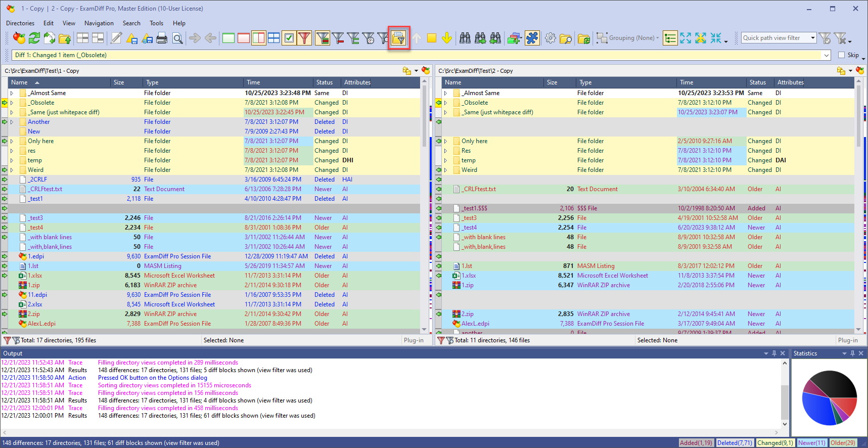Toggle the blue puzzle-piece plug-in button
The image size is (868, 448).
pyautogui.click(x=532, y=38)
